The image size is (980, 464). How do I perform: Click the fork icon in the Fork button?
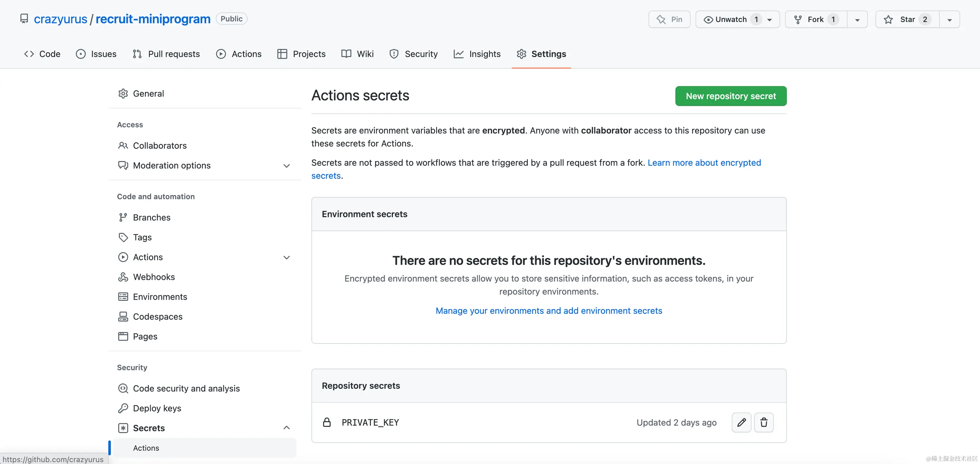[798, 19]
